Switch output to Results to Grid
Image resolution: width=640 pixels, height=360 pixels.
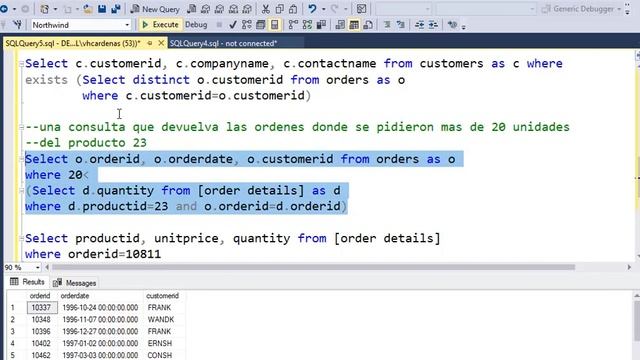(354, 25)
